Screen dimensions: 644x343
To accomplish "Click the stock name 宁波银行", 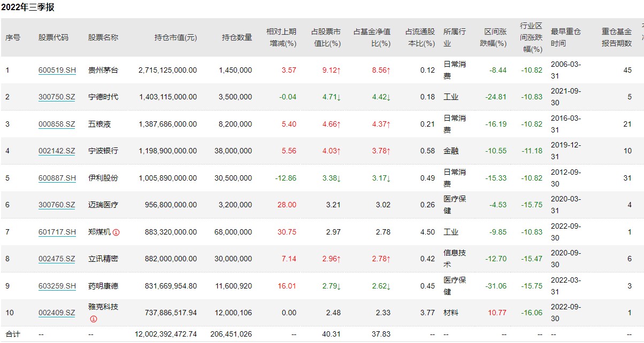I will point(103,151).
